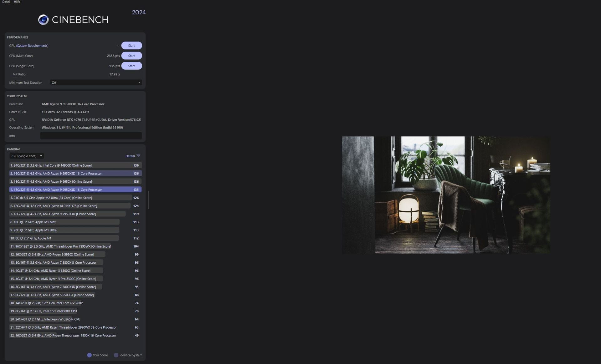Open the Details filter icon
This screenshot has width=601, height=364.
(x=138, y=156)
